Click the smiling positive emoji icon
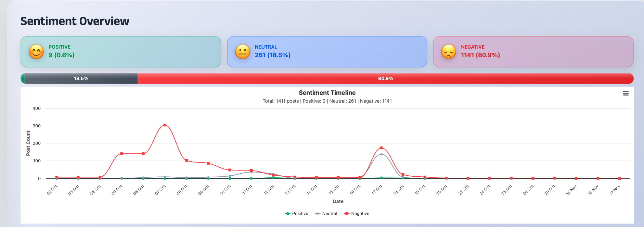Image resolution: width=644 pixels, height=227 pixels. [36, 52]
